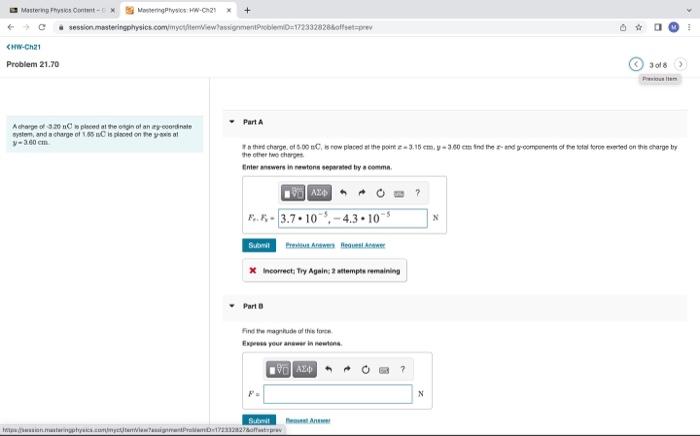Select the MasteringPhysics HW-Ch21 tab

[178, 10]
